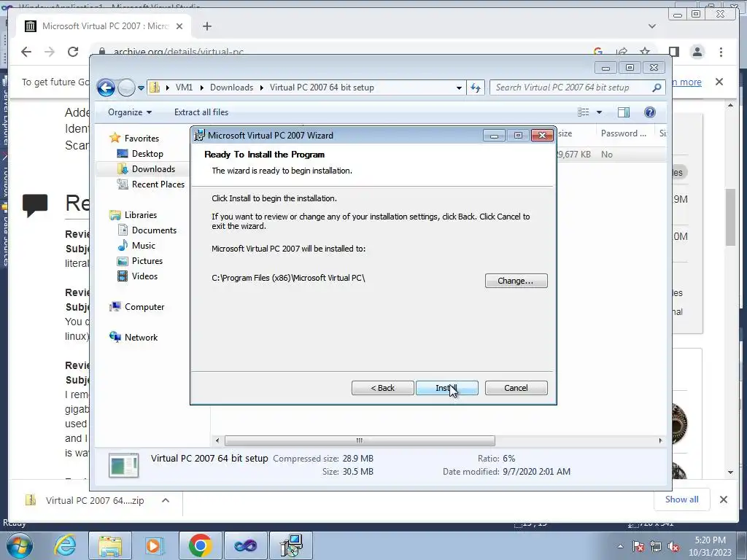Go back with the < Back button
This screenshot has height=560, width=747.
pos(382,388)
